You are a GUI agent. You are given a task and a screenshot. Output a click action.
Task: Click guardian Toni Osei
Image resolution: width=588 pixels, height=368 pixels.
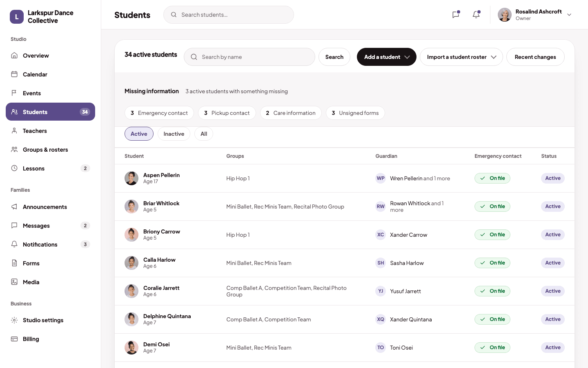(401, 348)
